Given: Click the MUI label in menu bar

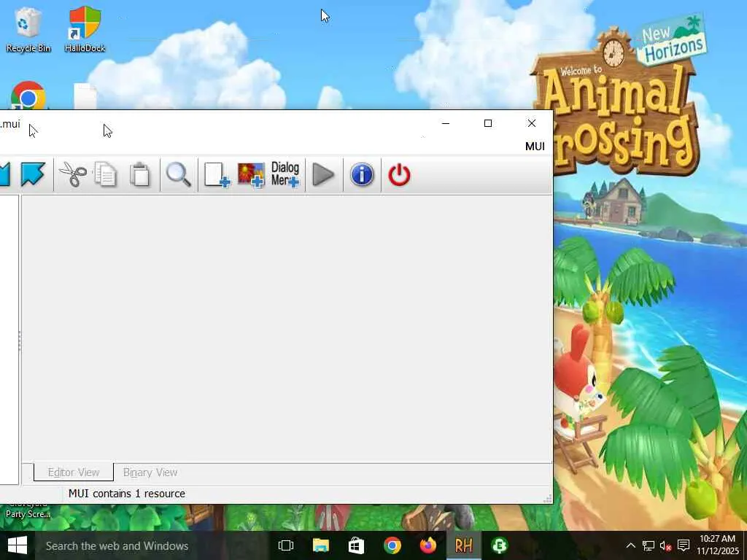Looking at the screenshot, I should [x=535, y=147].
